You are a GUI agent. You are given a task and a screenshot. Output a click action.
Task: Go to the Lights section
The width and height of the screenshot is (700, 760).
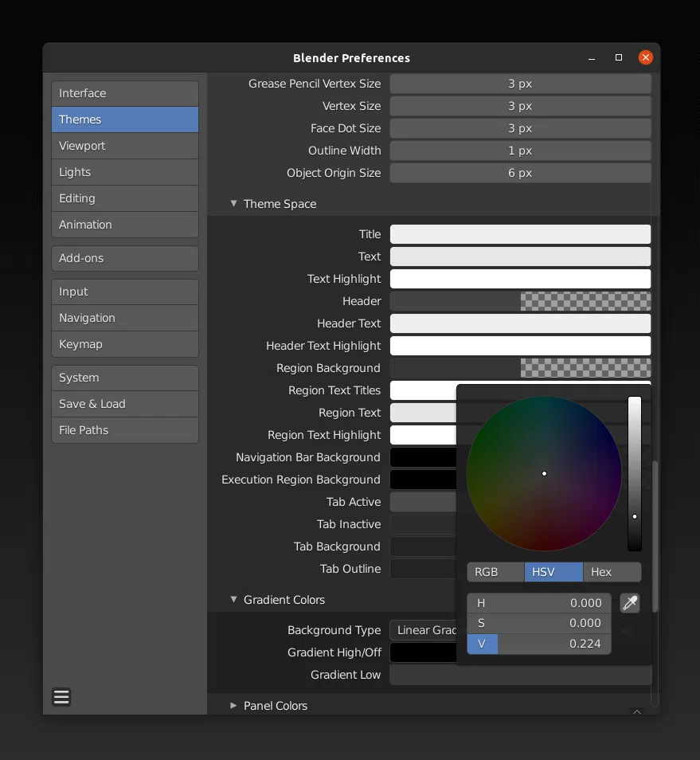click(x=125, y=172)
